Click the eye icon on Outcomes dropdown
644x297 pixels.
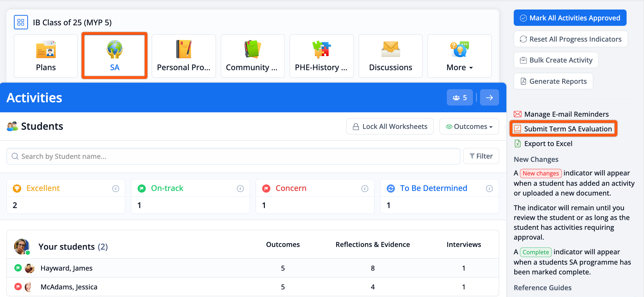tap(449, 126)
